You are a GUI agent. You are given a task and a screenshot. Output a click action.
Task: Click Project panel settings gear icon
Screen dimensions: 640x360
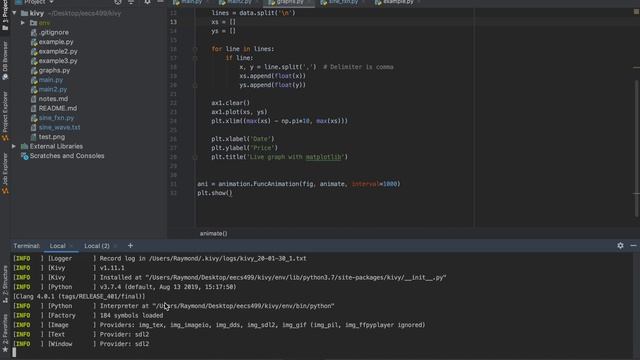click(147, 2)
